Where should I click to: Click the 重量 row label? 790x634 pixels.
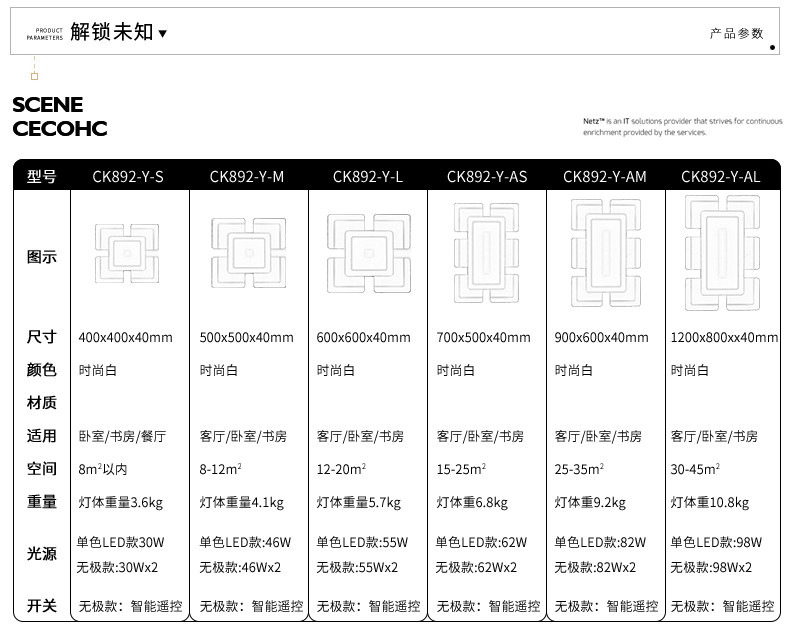pos(42,502)
